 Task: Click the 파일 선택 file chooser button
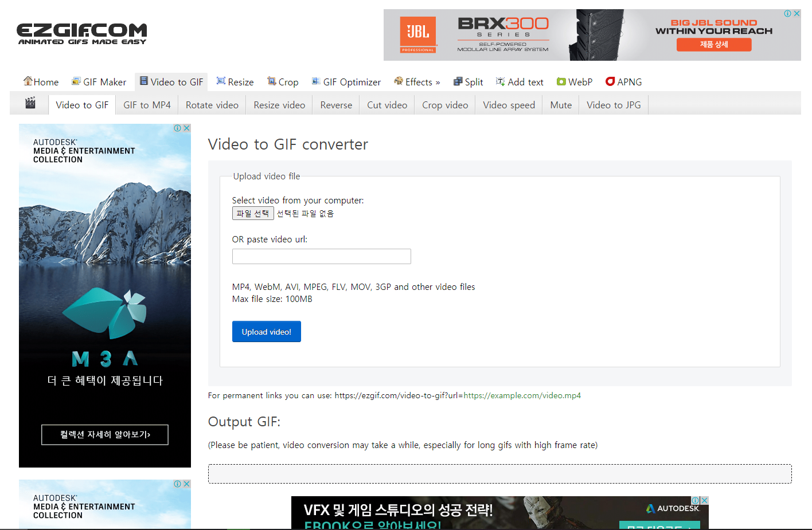pos(253,213)
